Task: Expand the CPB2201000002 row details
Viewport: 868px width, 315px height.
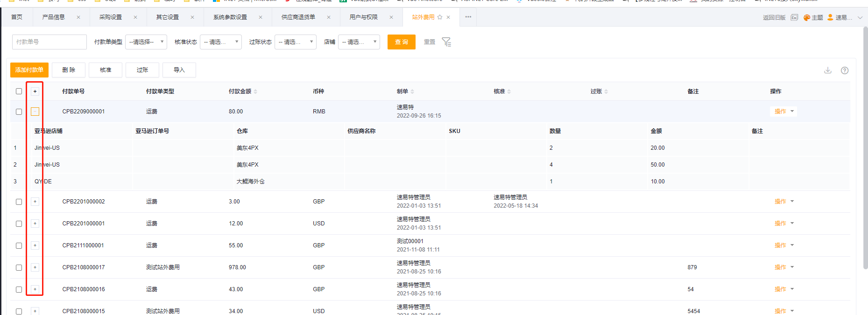Action: coord(35,202)
